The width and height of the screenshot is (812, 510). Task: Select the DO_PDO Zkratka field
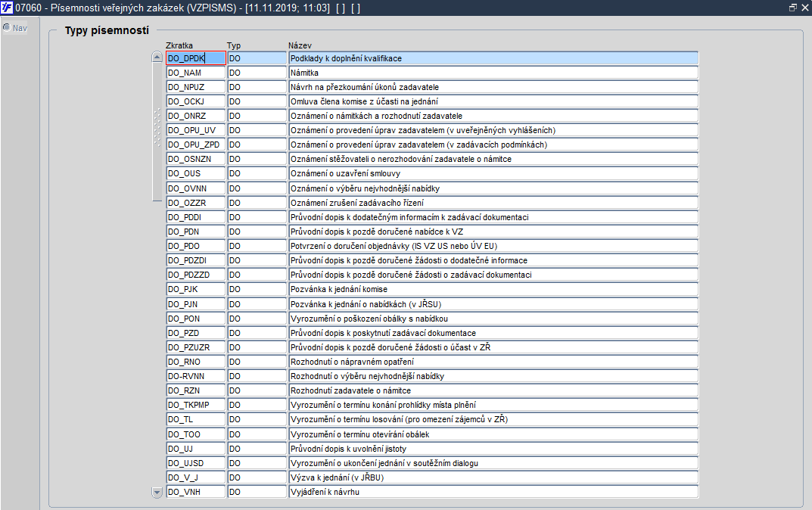click(x=196, y=246)
